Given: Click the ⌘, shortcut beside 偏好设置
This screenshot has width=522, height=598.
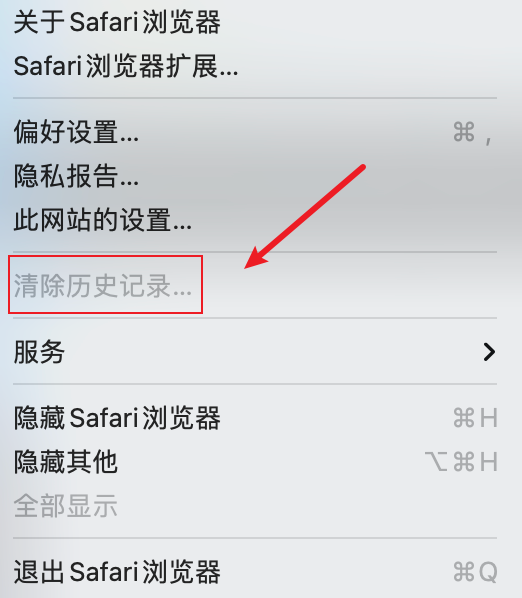Looking at the screenshot, I should 473,133.
